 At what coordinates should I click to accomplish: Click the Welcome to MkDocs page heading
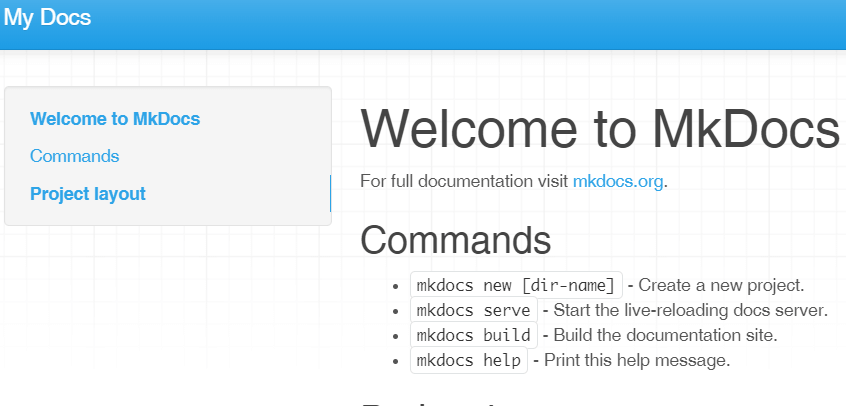tap(599, 130)
